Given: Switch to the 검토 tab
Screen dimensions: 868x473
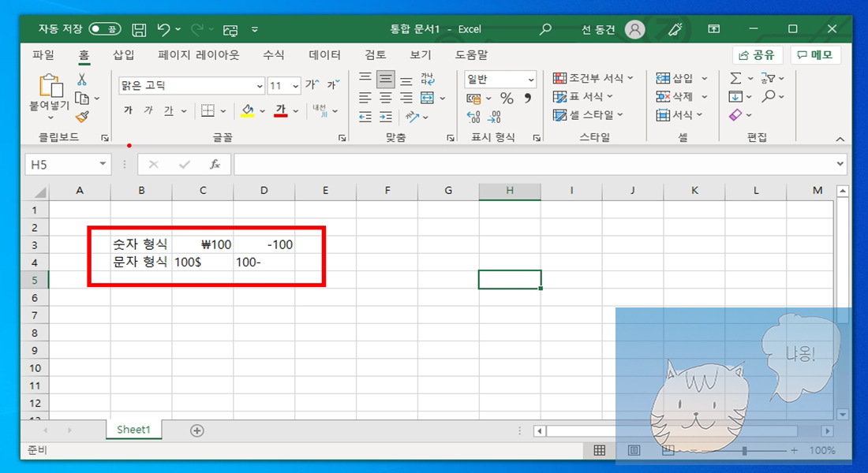Looking at the screenshot, I should [375, 54].
